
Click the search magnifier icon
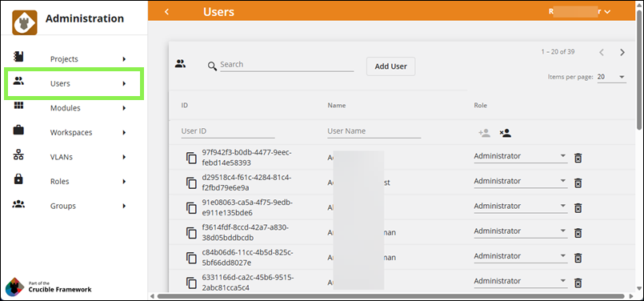pyautogui.click(x=212, y=66)
